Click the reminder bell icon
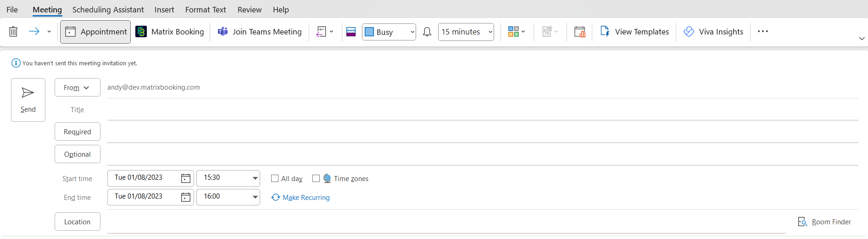Image resolution: width=868 pixels, height=239 pixels. point(427,32)
